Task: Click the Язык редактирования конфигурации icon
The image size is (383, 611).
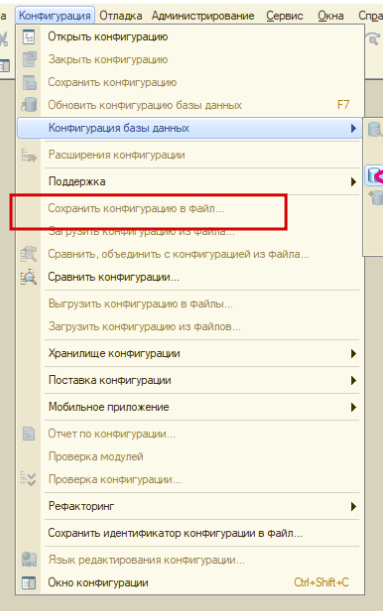Action: coord(29,560)
